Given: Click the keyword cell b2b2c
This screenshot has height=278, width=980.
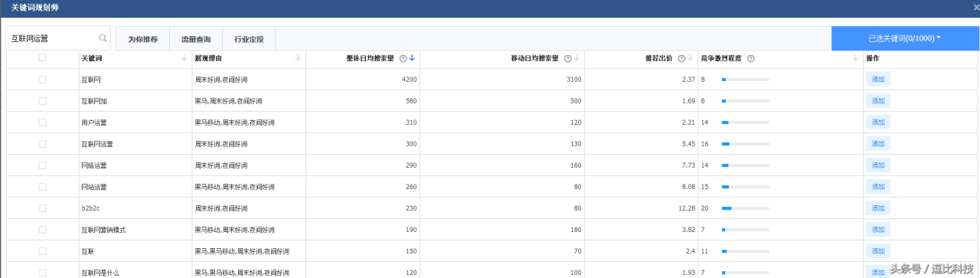Looking at the screenshot, I should (91, 208).
